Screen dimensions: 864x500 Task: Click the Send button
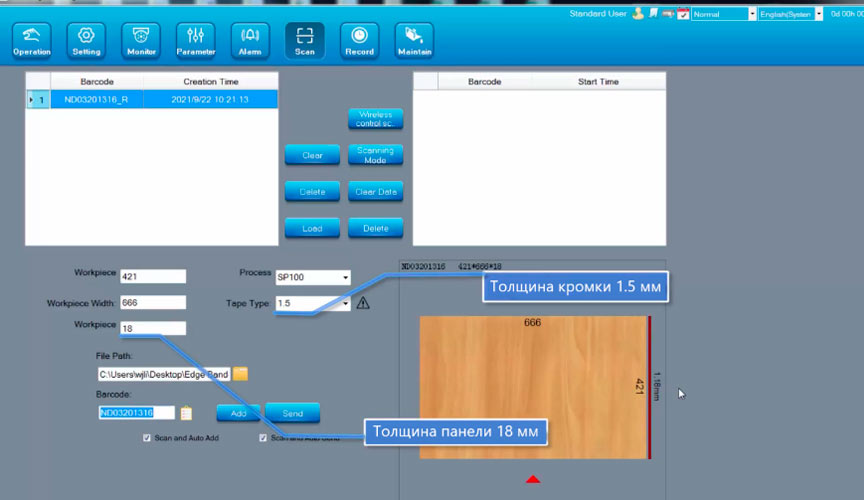tap(292, 413)
